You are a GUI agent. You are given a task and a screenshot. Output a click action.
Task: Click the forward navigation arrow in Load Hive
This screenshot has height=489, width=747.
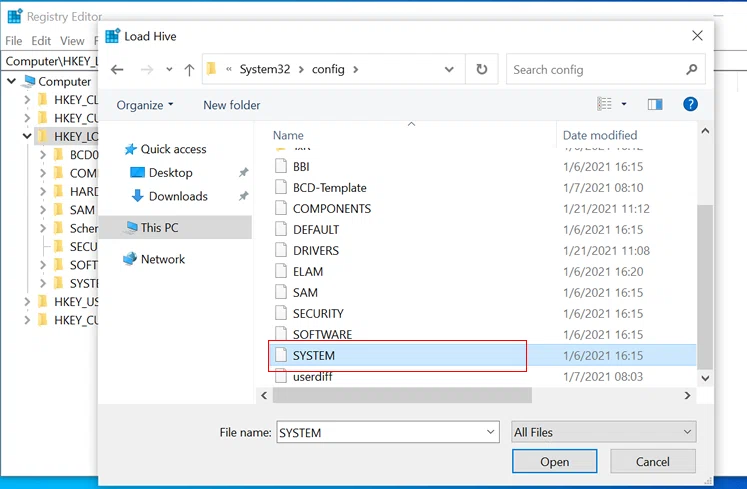point(147,70)
